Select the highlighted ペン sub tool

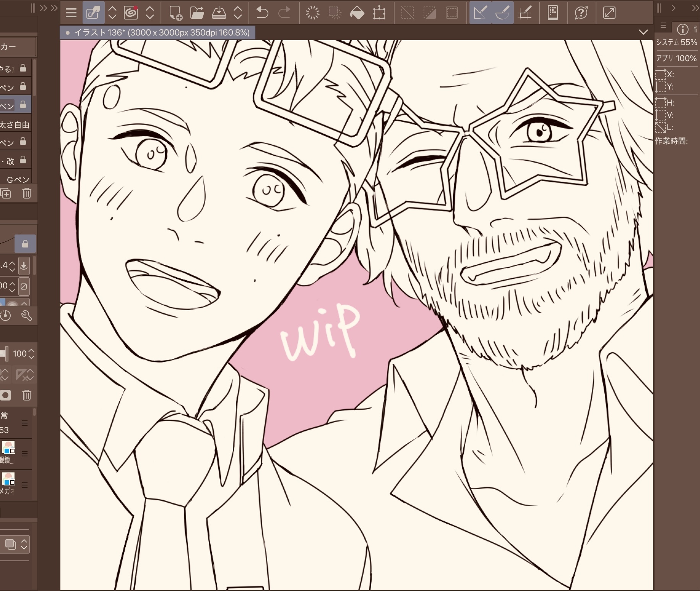click(x=16, y=105)
